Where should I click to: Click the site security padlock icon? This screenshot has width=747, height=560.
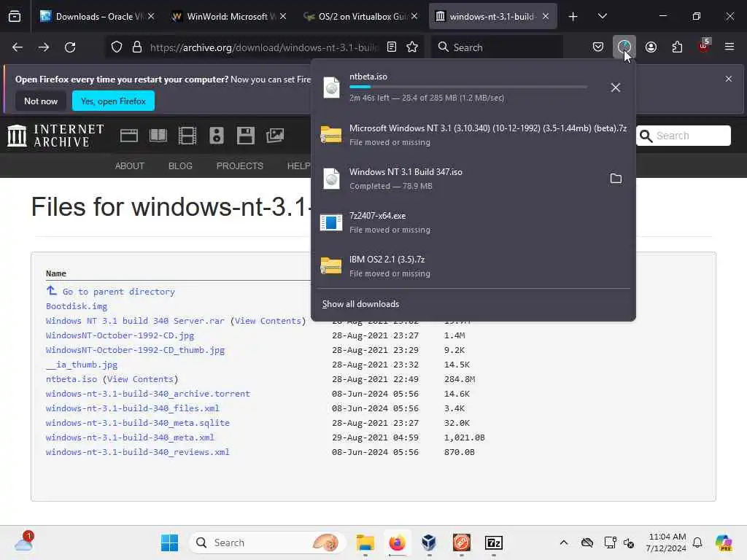137,47
